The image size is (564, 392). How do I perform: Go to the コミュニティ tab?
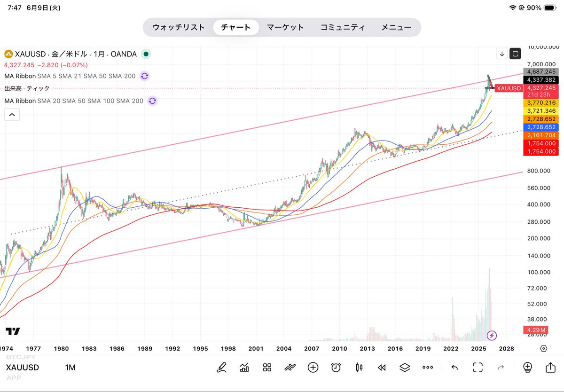(x=343, y=27)
